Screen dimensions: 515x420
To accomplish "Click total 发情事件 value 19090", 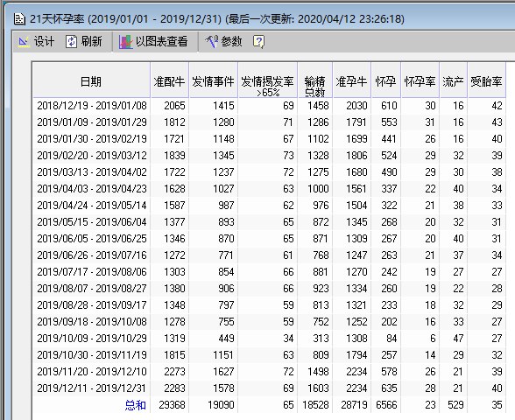I will point(221,405).
